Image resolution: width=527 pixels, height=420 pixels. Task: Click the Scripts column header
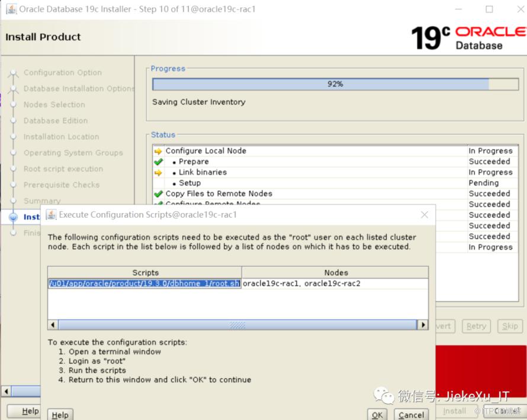tap(145, 273)
